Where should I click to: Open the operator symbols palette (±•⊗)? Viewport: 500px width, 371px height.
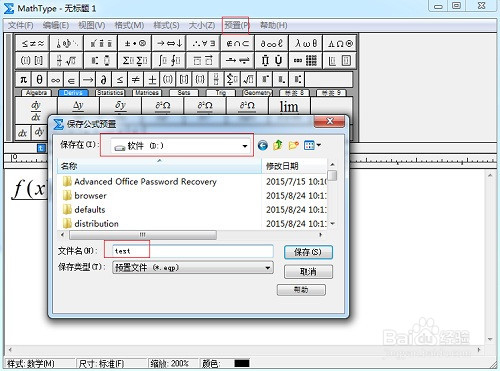point(135,43)
